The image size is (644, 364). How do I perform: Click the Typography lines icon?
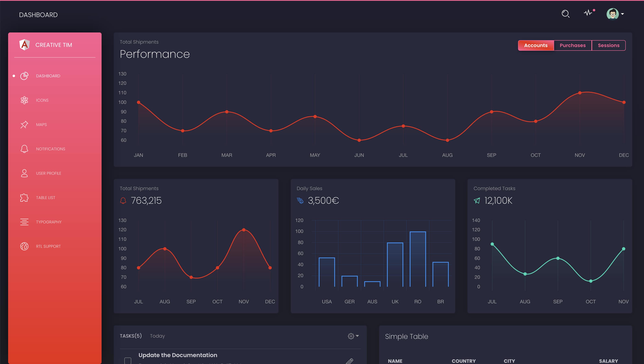[x=24, y=222]
